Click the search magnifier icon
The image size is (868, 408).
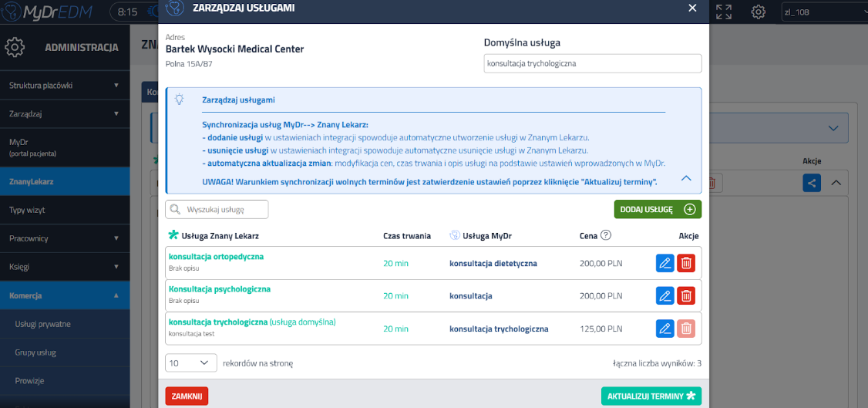coord(176,209)
